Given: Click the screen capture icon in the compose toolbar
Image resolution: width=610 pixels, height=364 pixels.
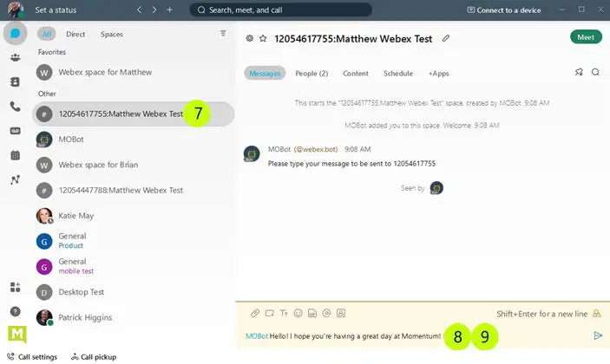Looking at the screenshot, I should click(269, 313).
